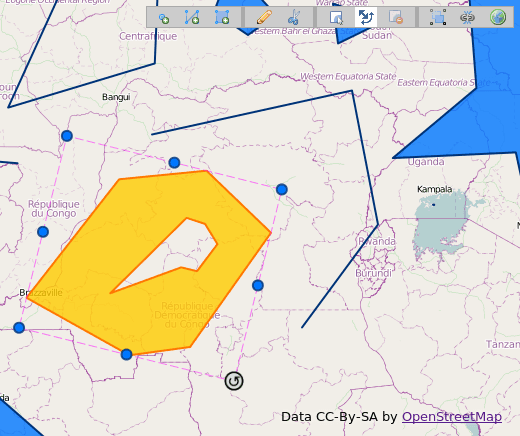Open the selection box snapping tool
The width and height of the screenshot is (520, 436).
click(x=438, y=17)
